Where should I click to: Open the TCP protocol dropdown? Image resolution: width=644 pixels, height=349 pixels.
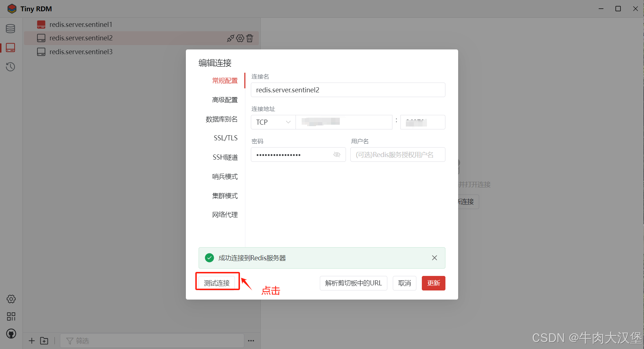pos(273,122)
